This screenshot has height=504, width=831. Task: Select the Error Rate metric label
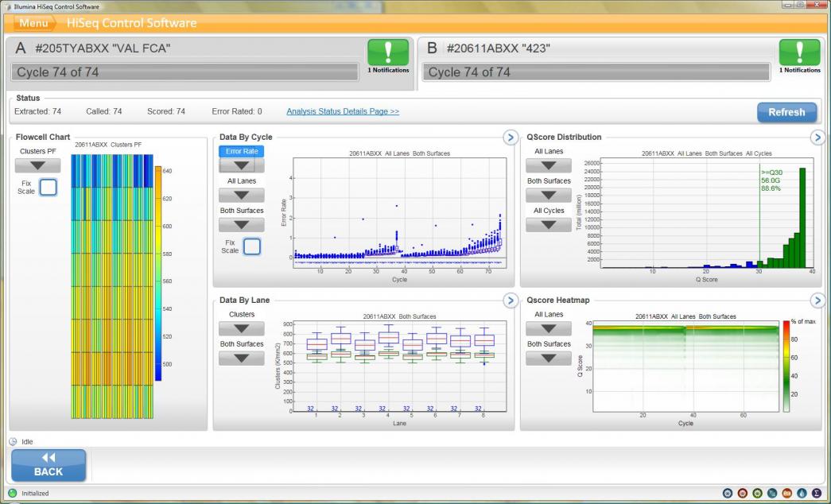(242, 151)
